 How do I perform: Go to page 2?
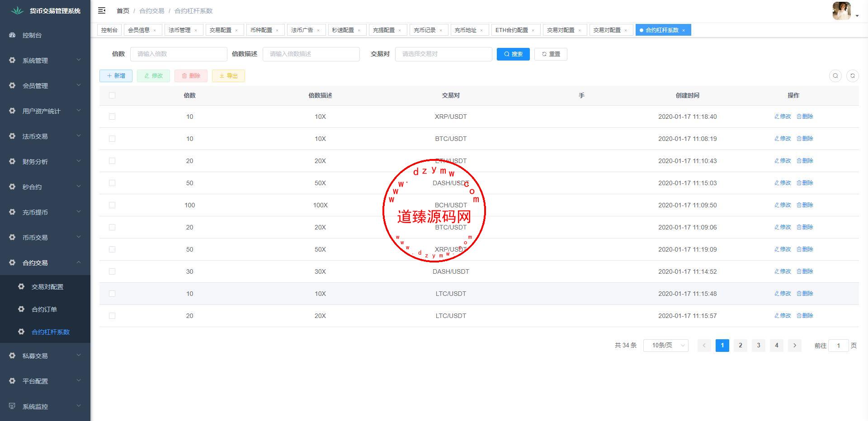click(741, 346)
